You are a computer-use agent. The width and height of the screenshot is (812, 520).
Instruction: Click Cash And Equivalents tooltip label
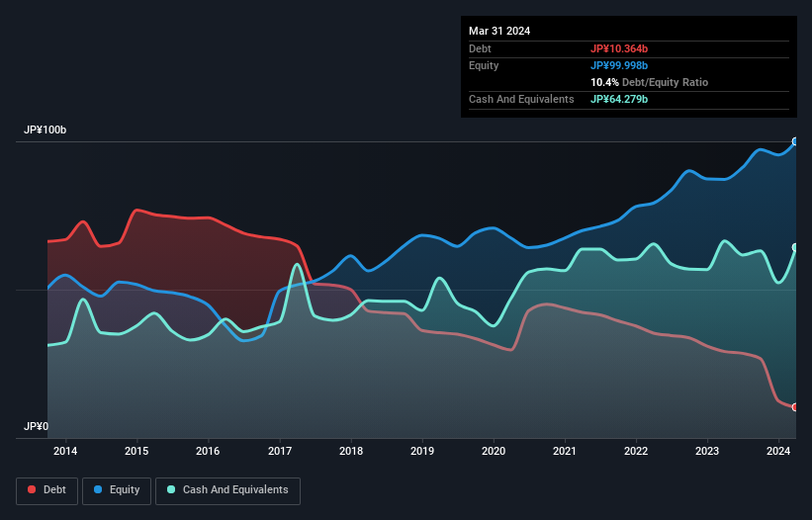[521, 99]
